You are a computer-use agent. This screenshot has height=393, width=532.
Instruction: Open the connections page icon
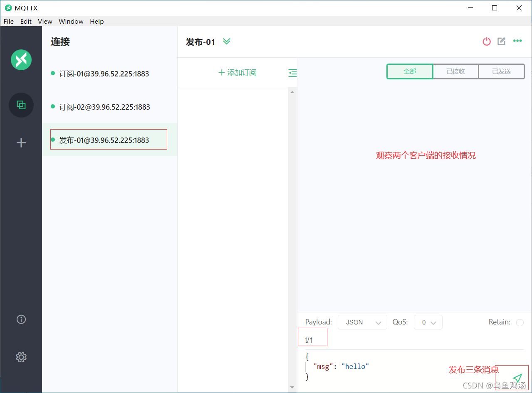21,105
